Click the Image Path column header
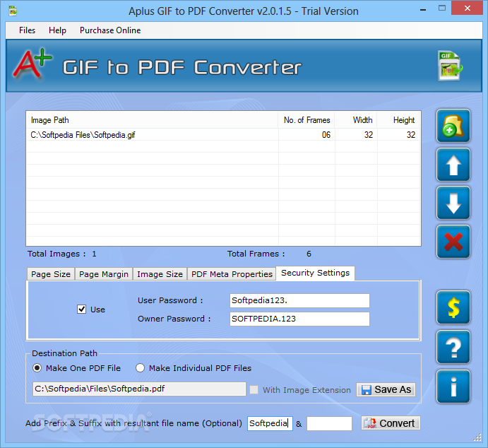This screenshot has height=448, width=488. 152,120
